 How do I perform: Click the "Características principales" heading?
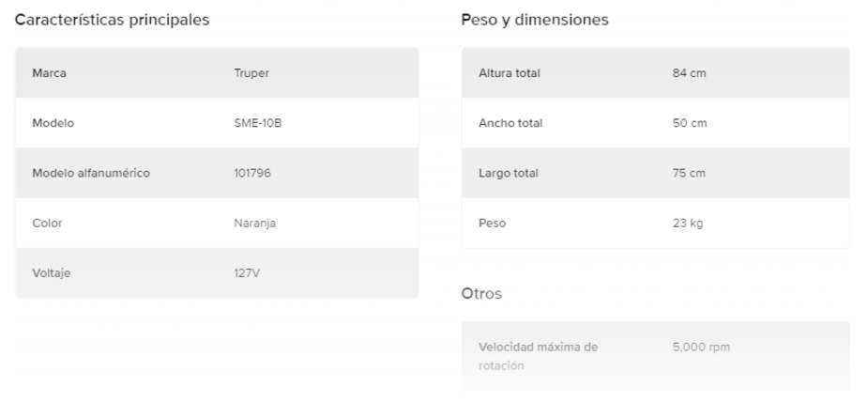tap(113, 20)
